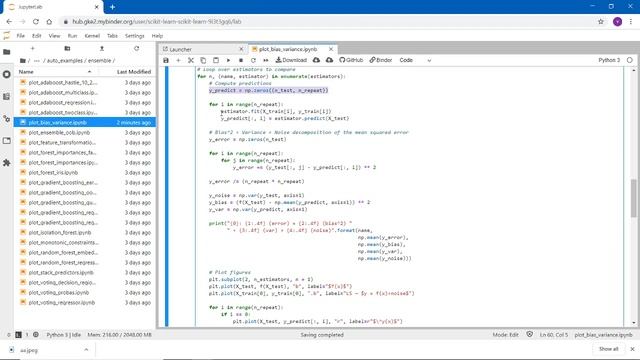Restart the kernel with the circular arrow icon
640x360 pixels.
click(x=253, y=60)
